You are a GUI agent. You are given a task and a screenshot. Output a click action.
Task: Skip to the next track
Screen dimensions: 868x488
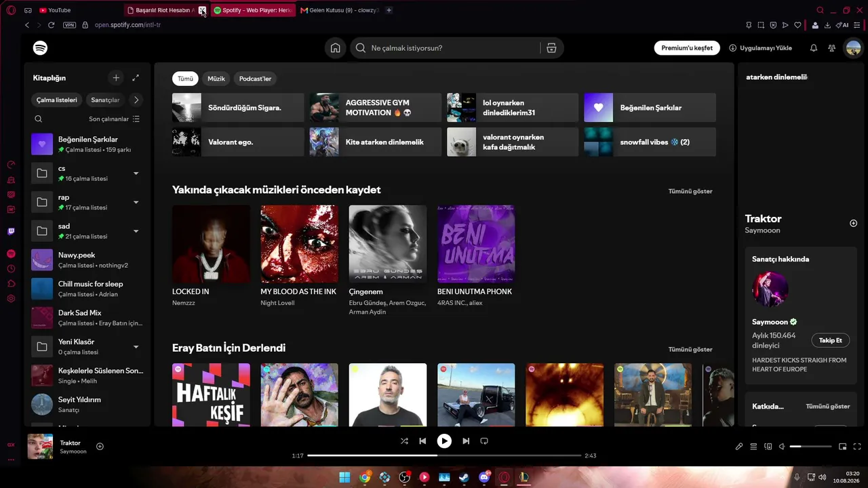coord(466,441)
